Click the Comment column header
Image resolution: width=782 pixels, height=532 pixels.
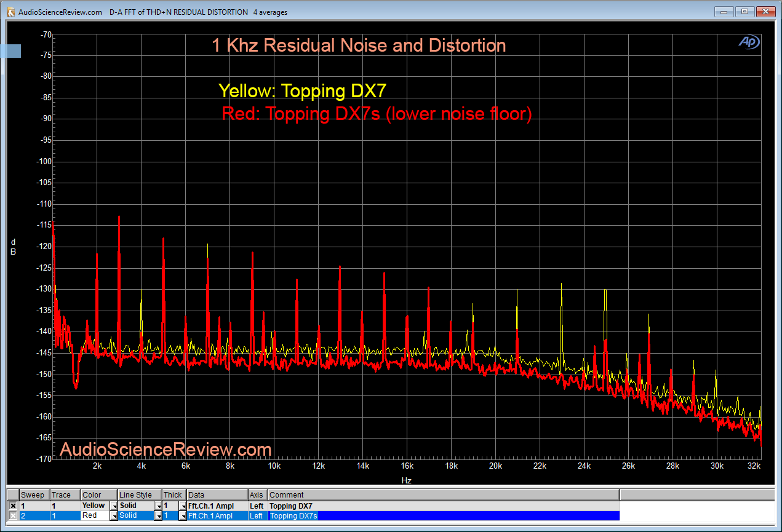click(444, 495)
